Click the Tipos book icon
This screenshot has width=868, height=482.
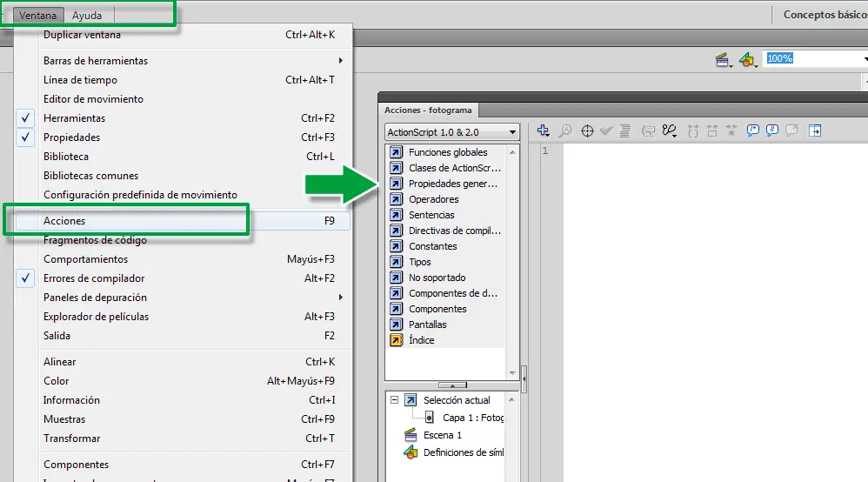pos(397,262)
